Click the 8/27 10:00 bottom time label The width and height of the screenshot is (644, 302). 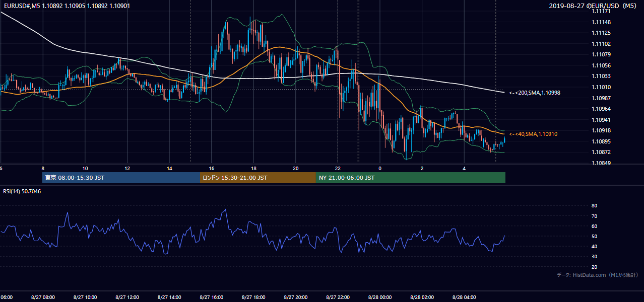tap(85, 297)
